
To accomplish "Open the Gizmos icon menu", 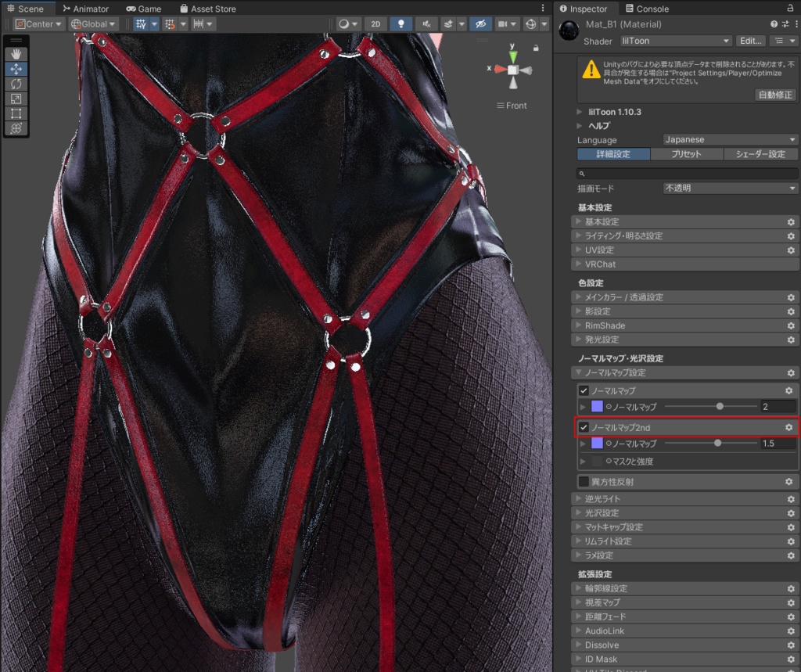I will point(531,24).
